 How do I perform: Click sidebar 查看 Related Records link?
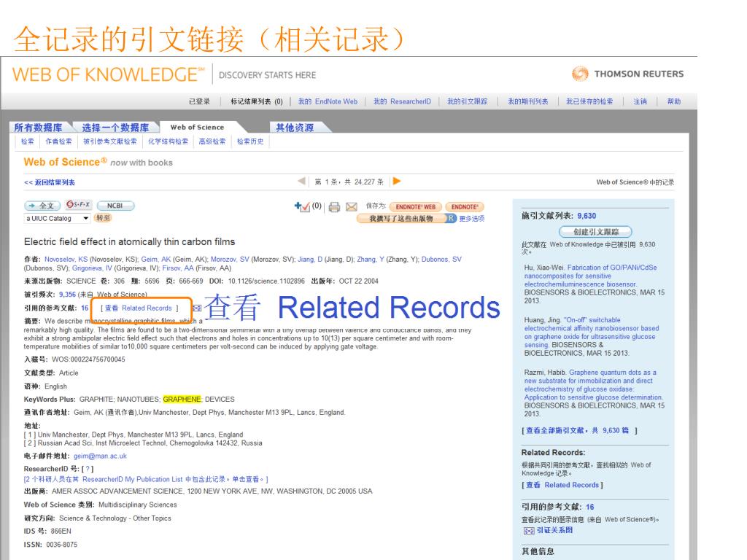pyautogui.click(x=562, y=485)
